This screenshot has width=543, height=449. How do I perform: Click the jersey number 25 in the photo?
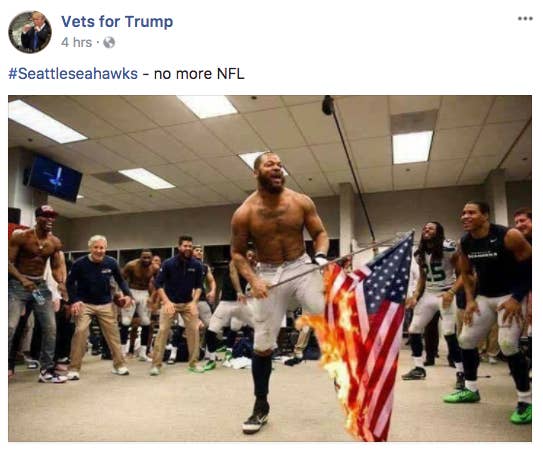tap(436, 271)
